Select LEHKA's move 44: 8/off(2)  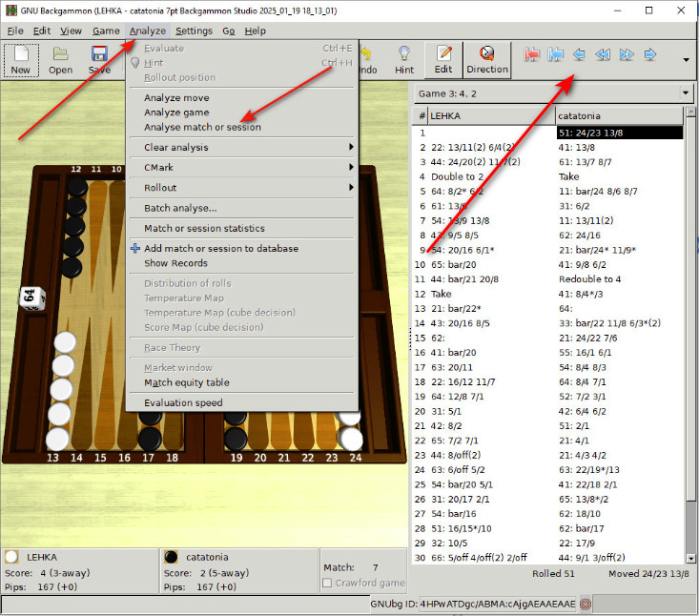456,455
